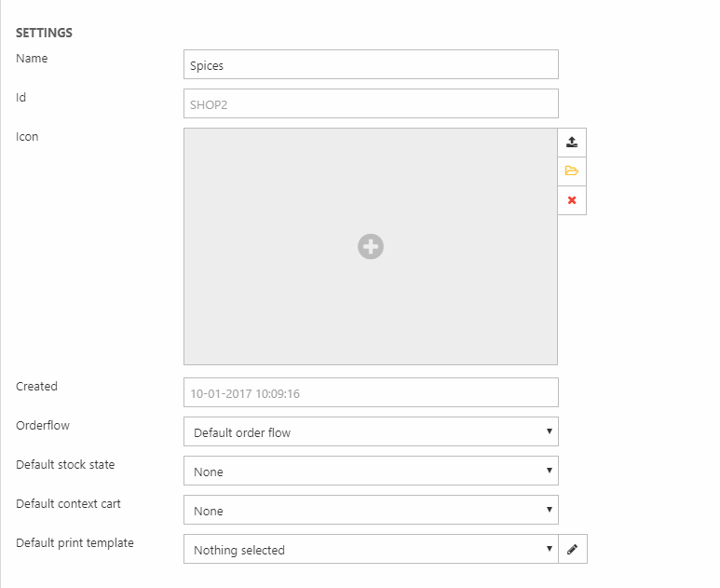This screenshot has width=720, height=588.
Task: Remove the icon with the red X
Action: pos(572,200)
